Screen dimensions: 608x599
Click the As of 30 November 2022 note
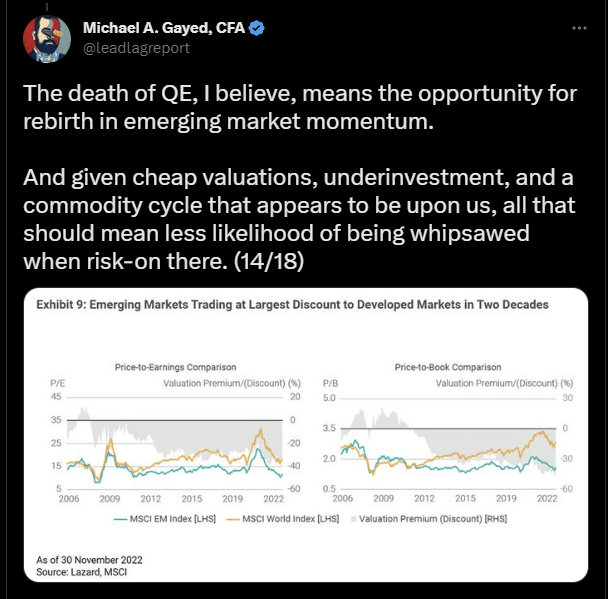coord(89,560)
